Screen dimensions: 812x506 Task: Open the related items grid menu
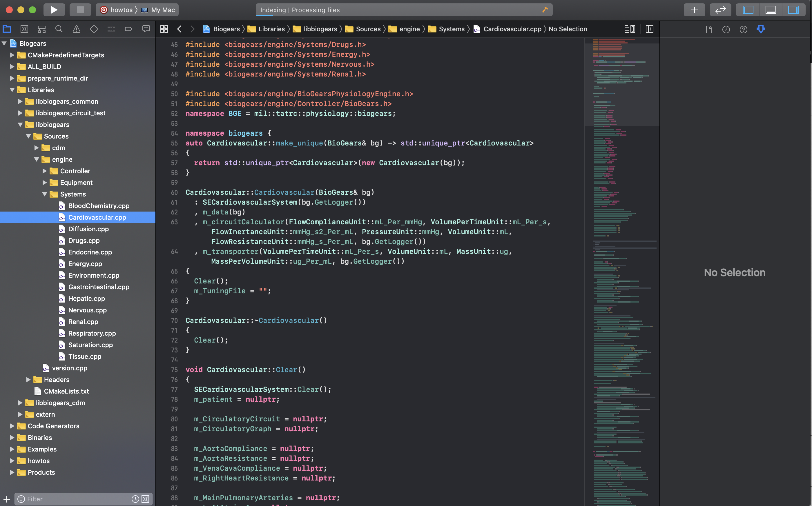tap(164, 29)
